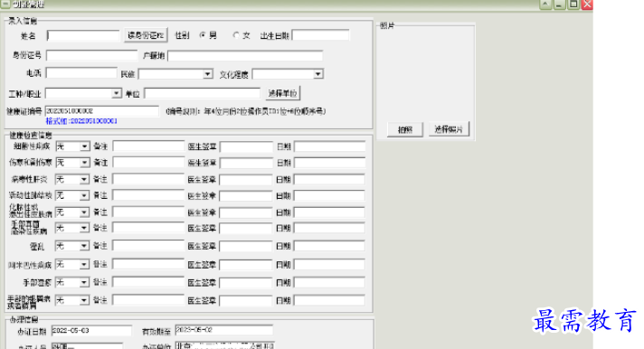644x349 pixels.
Task: Focus the 医生签章 field for 细菌性痢疾
Action: coord(246,146)
